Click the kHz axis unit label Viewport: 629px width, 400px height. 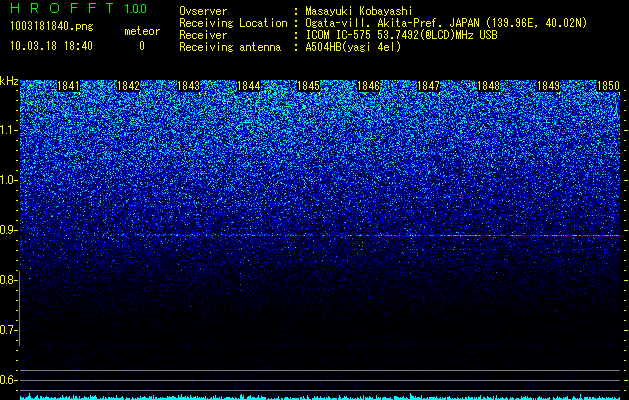9,81
